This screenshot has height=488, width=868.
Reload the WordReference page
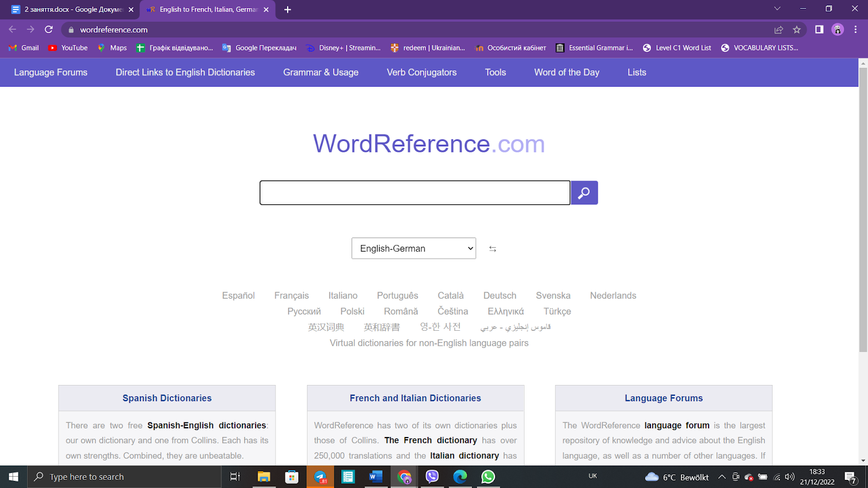click(x=49, y=29)
